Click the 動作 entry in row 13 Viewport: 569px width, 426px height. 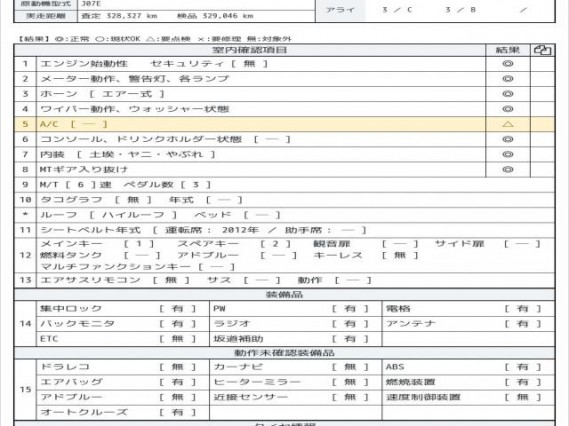click(x=335, y=280)
